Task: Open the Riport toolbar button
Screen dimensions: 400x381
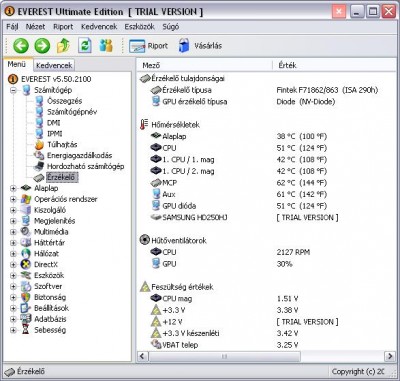Action: (148, 46)
